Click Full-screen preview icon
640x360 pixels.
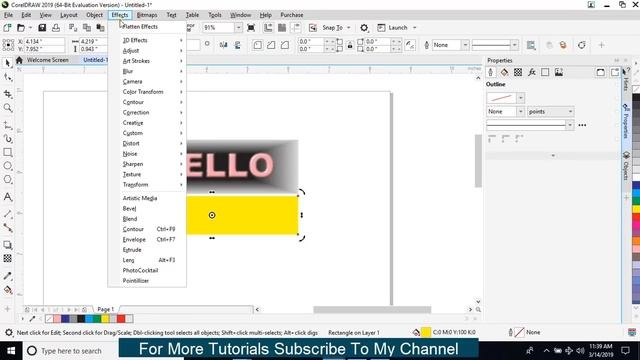[251, 28]
